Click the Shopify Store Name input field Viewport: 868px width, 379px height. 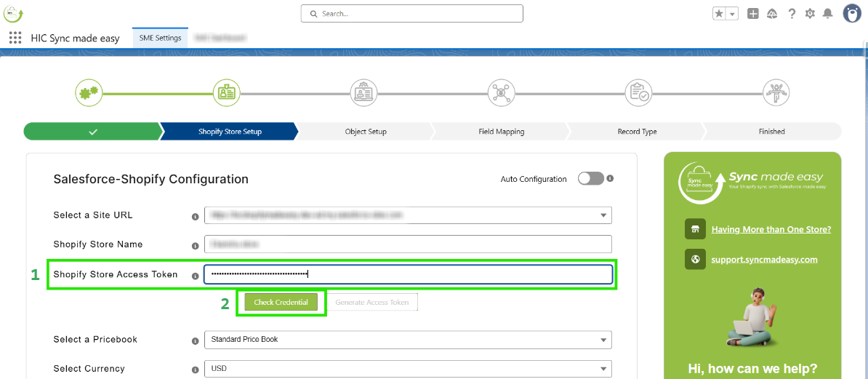tap(408, 244)
